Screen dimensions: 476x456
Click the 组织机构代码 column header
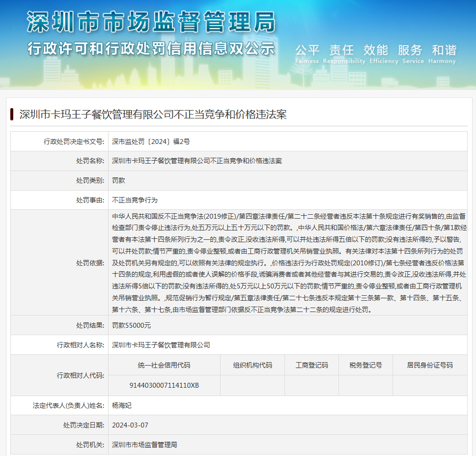pos(252,365)
